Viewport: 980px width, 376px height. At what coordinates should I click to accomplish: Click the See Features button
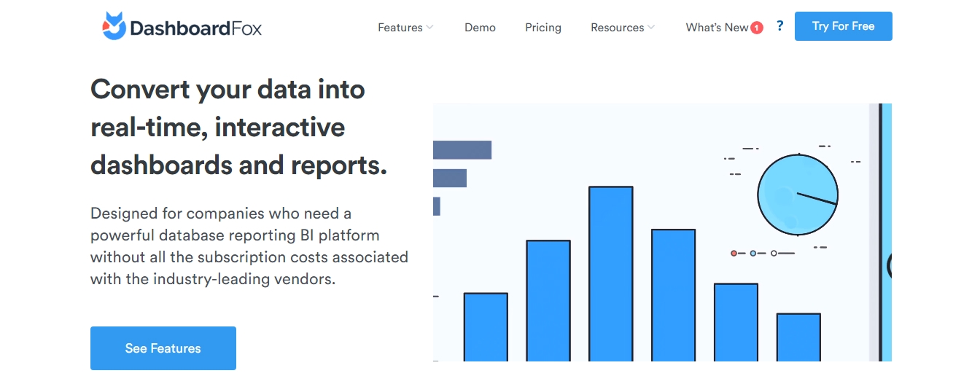coord(163,348)
